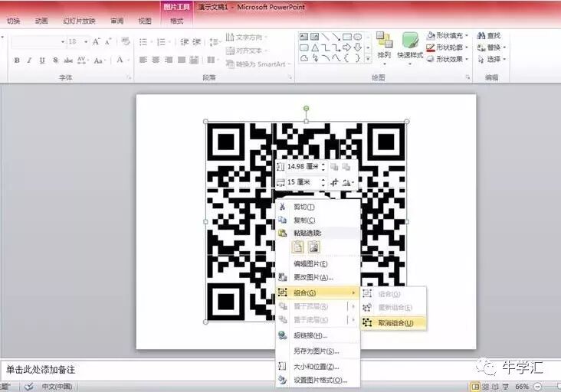
Task: Click the paste as picture option icon
Action: click(x=313, y=247)
